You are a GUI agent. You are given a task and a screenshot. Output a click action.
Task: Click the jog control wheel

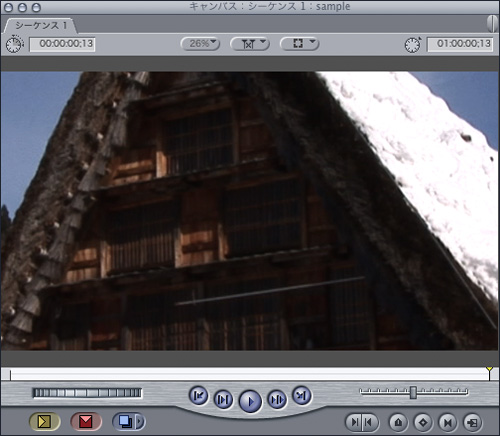(87, 393)
